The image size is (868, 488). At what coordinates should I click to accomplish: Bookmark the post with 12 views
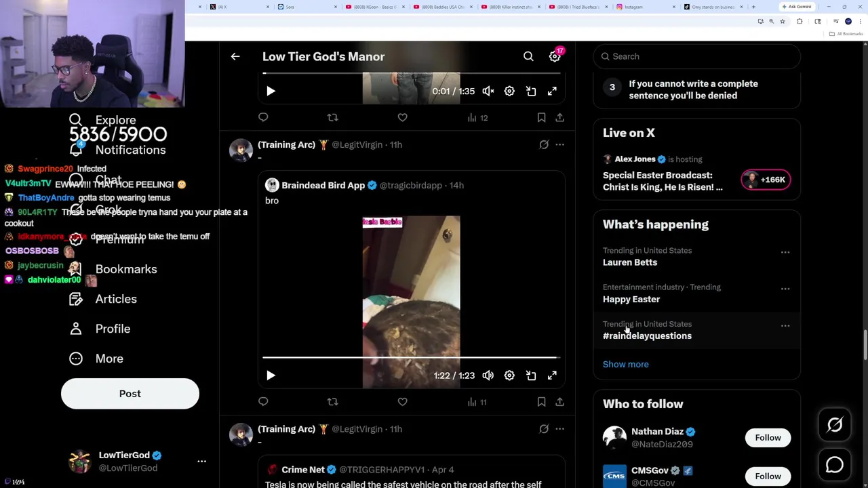coord(541,117)
